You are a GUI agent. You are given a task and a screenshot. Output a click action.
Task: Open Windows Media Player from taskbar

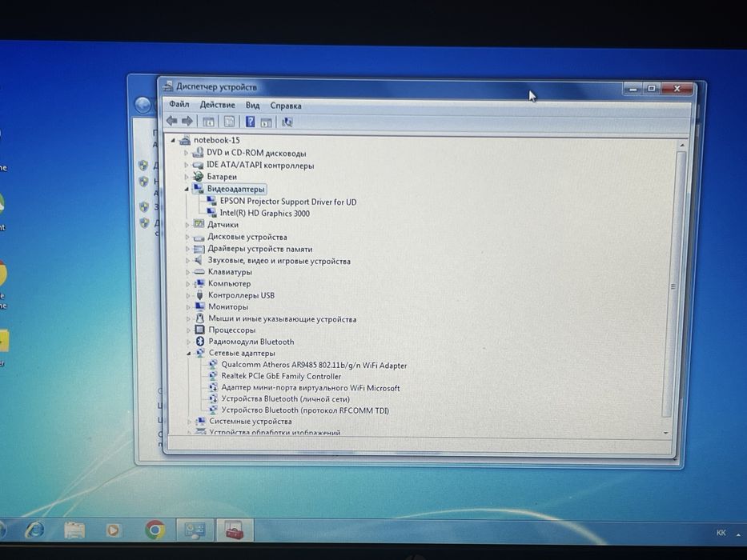(x=113, y=530)
